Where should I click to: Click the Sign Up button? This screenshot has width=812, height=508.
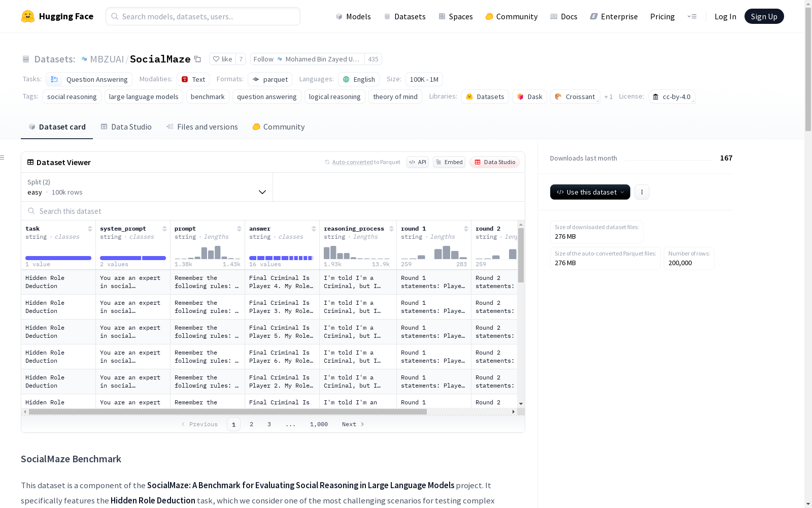[764, 16]
